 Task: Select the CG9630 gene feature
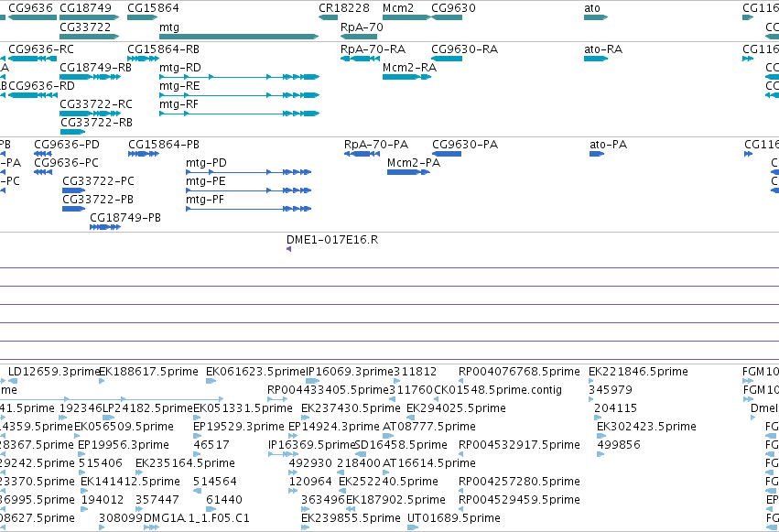pyautogui.click(x=447, y=17)
